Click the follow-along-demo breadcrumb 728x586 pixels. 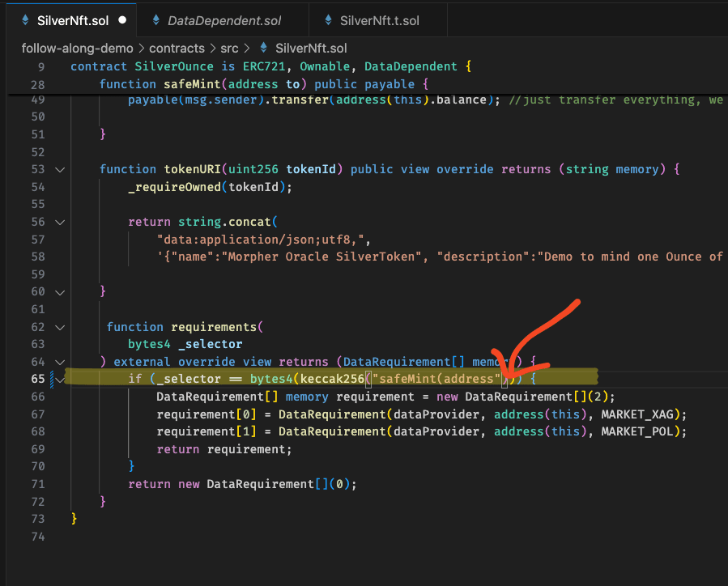[77, 49]
